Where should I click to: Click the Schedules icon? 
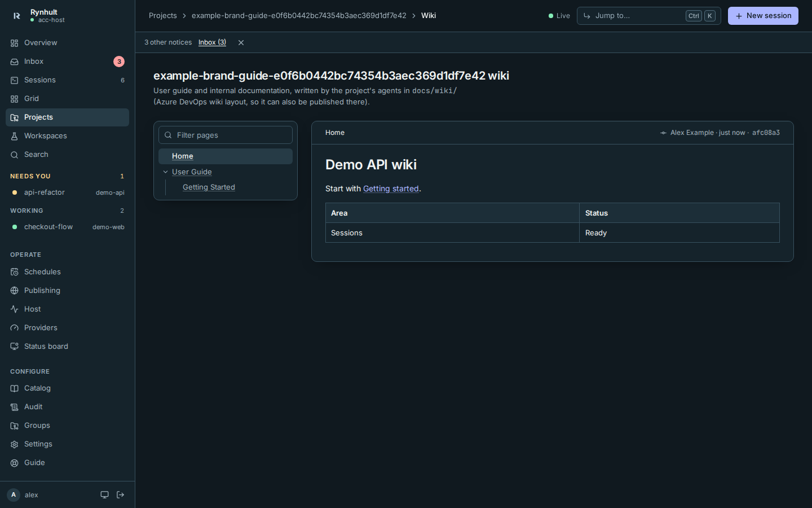[15, 272]
